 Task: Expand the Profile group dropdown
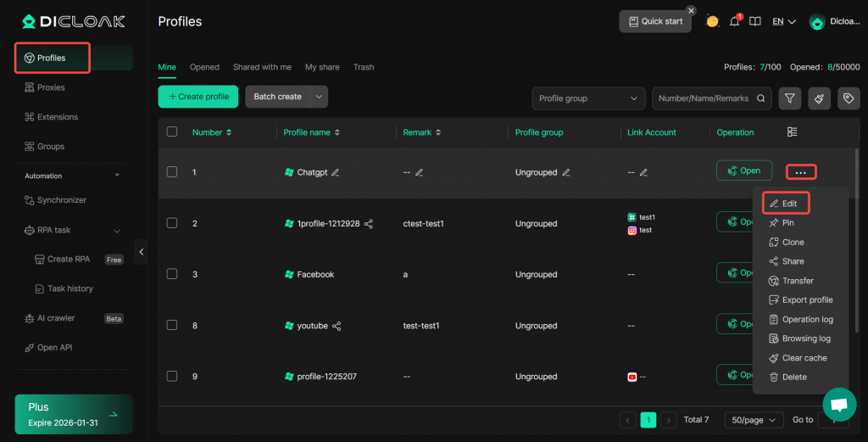(x=588, y=98)
